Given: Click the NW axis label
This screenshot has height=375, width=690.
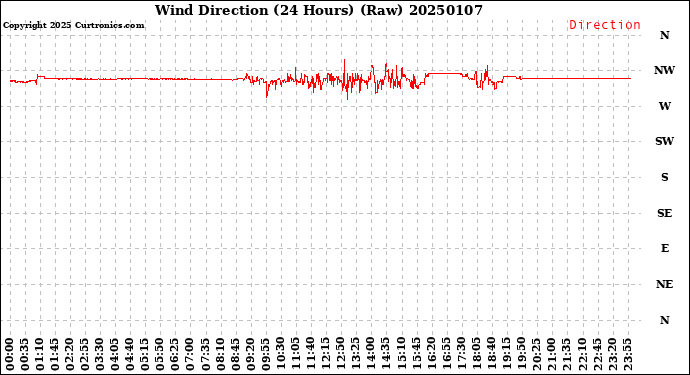Looking at the screenshot, I should tap(664, 70).
